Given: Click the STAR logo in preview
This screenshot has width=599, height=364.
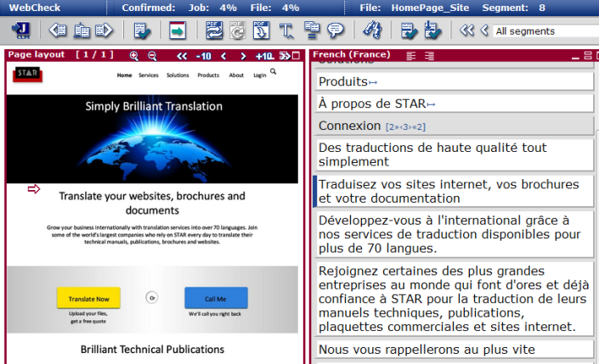Looking at the screenshot, I should (27, 74).
